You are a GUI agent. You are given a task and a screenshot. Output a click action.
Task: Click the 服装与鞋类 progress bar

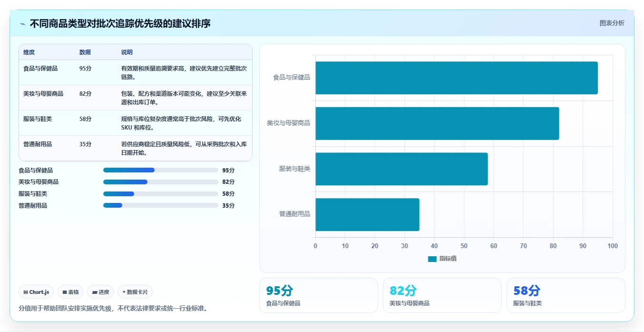click(x=161, y=194)
